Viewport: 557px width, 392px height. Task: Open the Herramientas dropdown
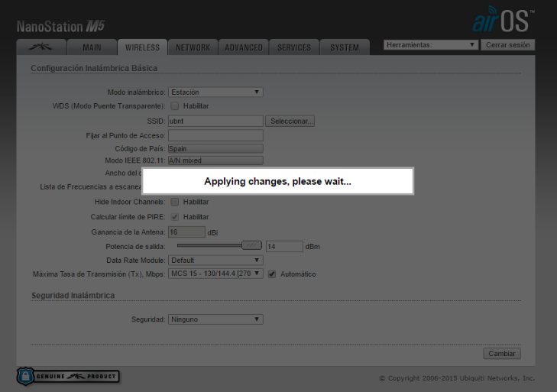click(x=430, y=45)
